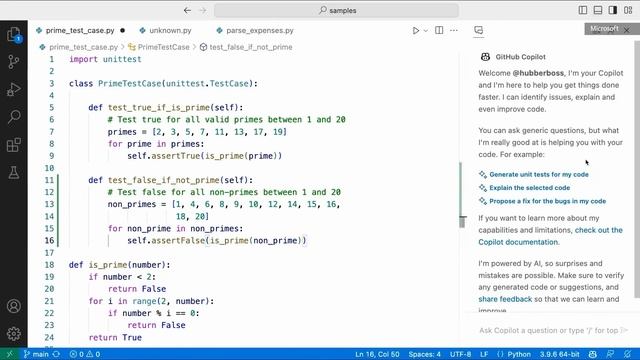Click the '@hubberboss' mention in welcome text
Screen dimensions: 640x360
[x=538, y=73]
